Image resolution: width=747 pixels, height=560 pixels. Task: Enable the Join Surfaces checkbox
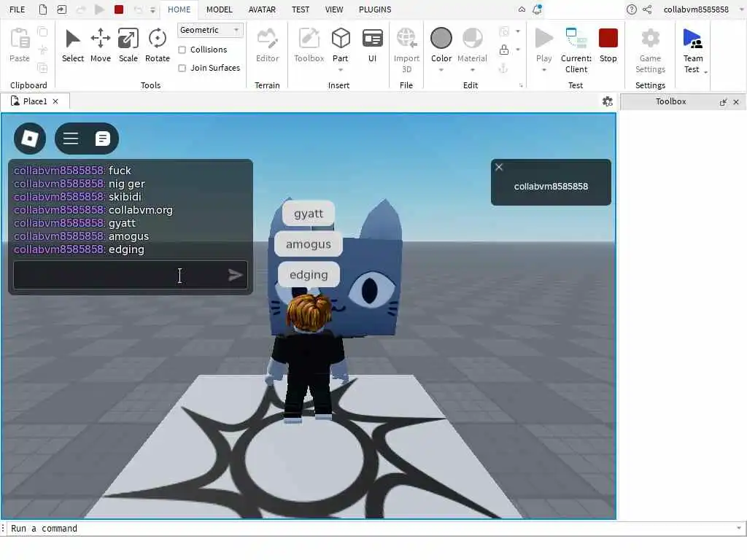tap(182, 68)
